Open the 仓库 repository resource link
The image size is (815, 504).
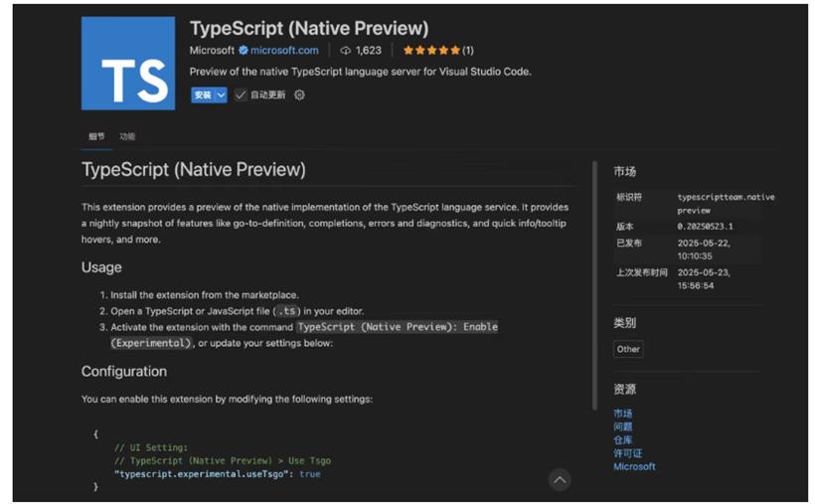coord(623,440)
